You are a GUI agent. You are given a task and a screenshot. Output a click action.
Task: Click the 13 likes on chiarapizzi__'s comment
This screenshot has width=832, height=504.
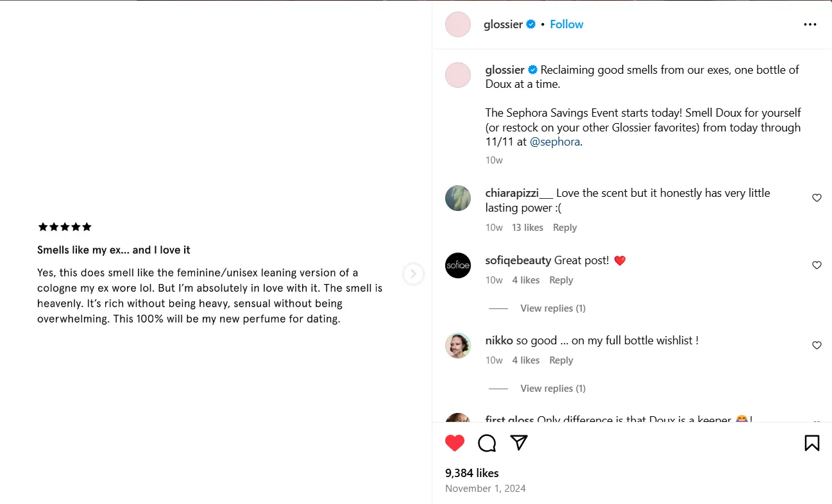pyautogui.click(x=527, y=227)
